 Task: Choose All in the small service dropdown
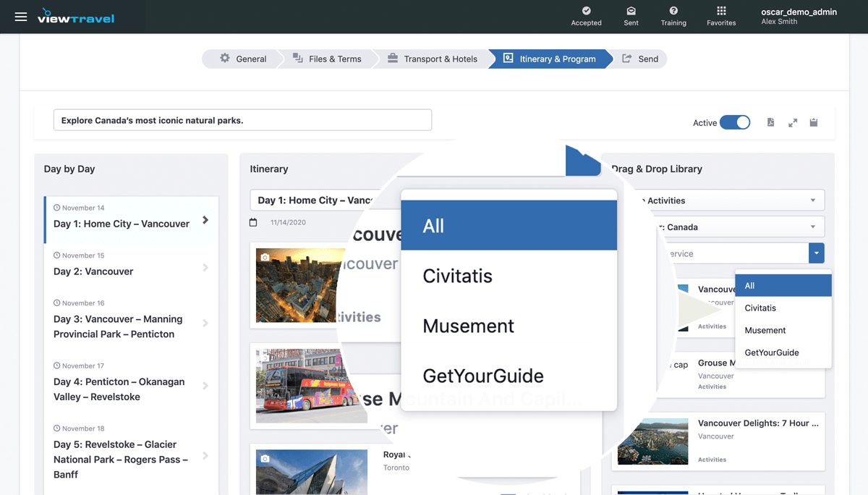(x=783, y=286)
